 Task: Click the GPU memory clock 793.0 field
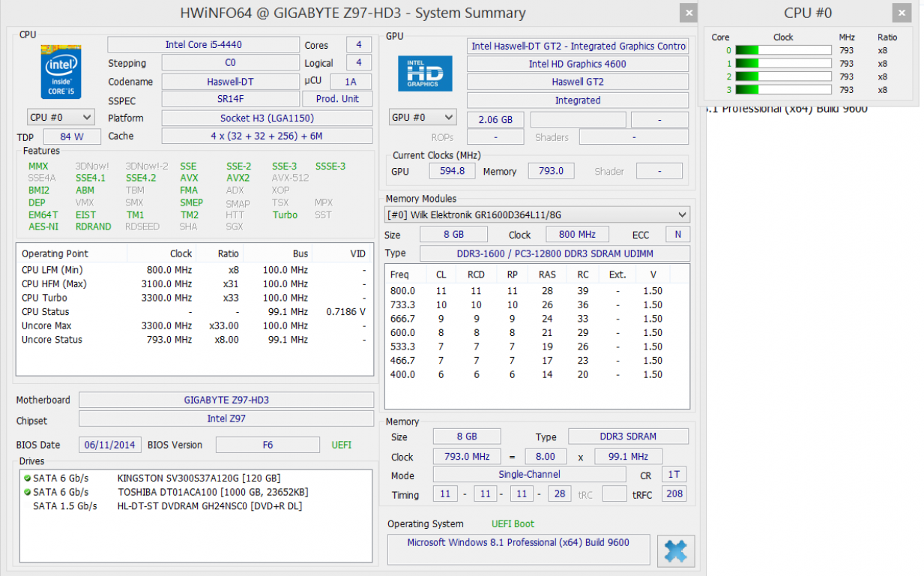(551, 171)
